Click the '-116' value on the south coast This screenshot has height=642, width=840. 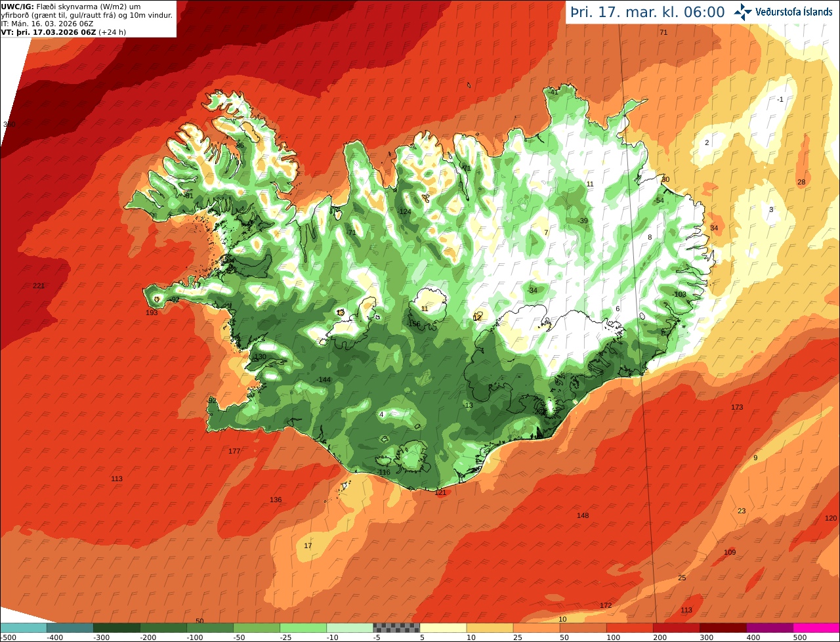click(x=384, y=472)
